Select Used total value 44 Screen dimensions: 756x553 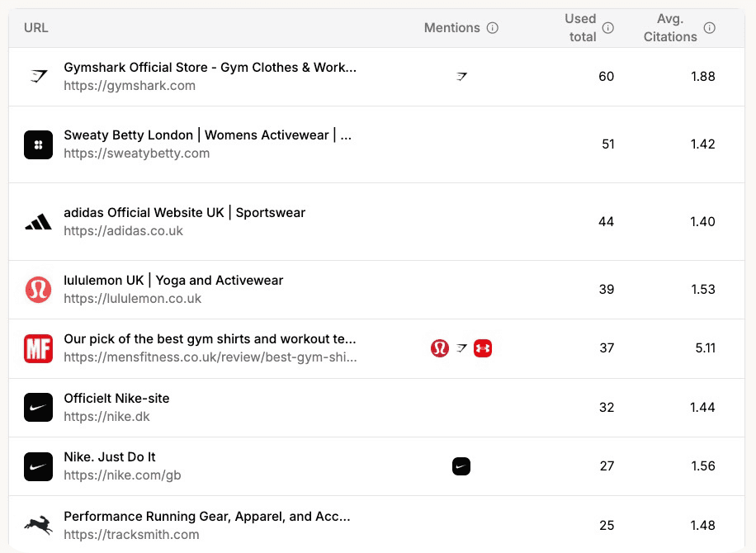(x=606, y=222)
